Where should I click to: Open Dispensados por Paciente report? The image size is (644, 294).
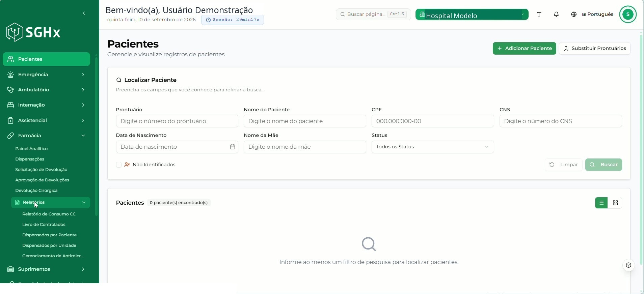click(49, 235)
